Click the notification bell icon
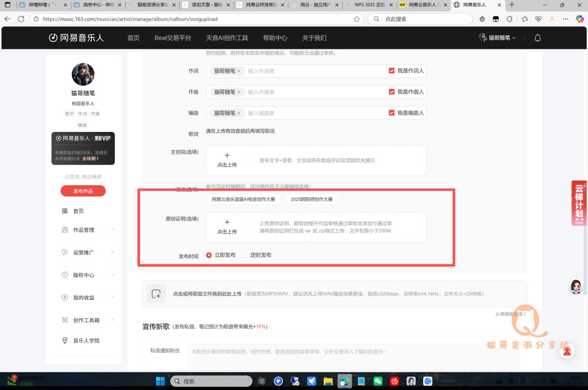This screenshot has width=588, height=390. pyautogui.click(x=537, y=38)
